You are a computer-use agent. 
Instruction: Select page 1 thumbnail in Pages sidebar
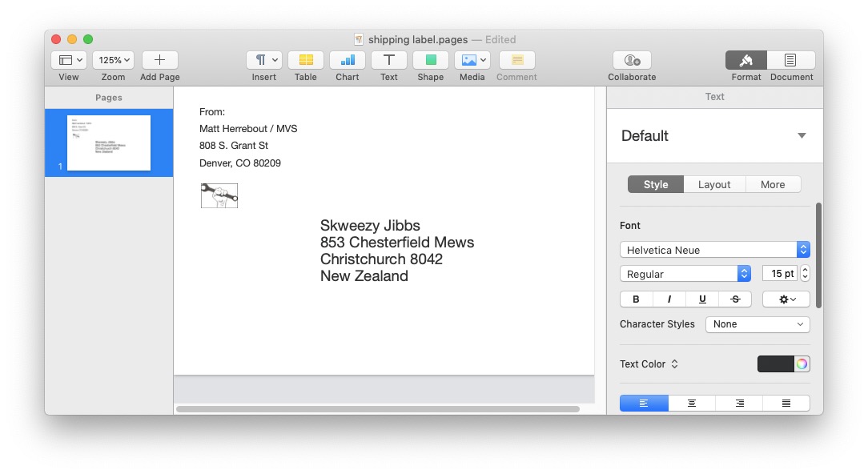click(x=109, y=143)
